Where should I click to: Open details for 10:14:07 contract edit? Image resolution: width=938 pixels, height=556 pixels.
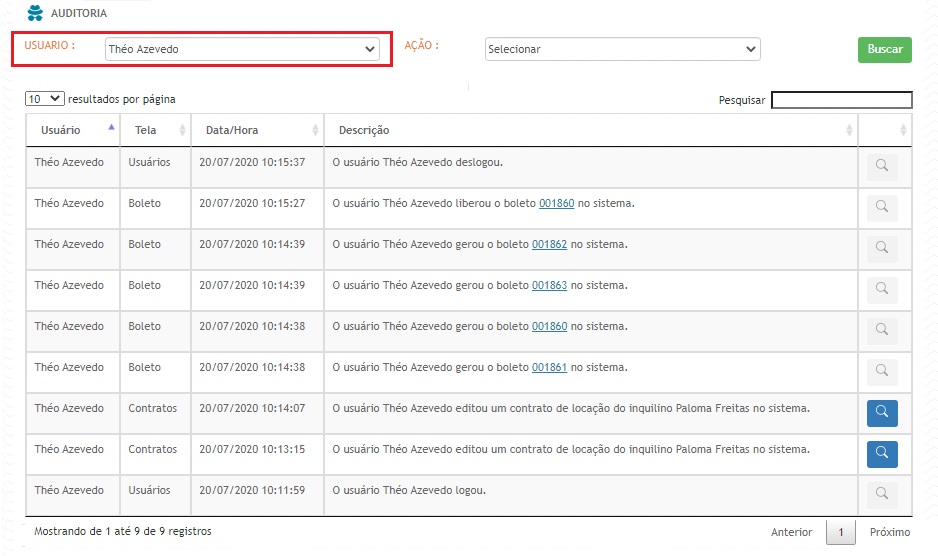pyautogui.click(x=881, y=413)
